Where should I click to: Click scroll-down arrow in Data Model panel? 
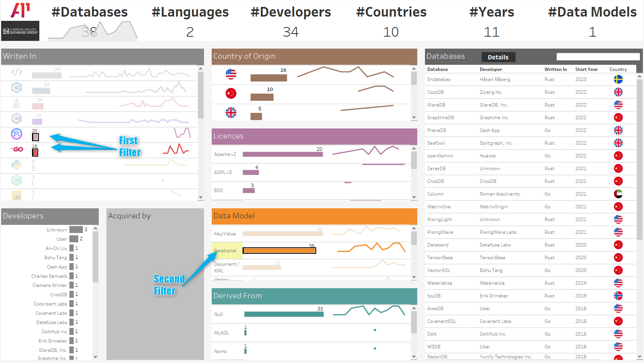pyautogui.click(x=414, y=277)
